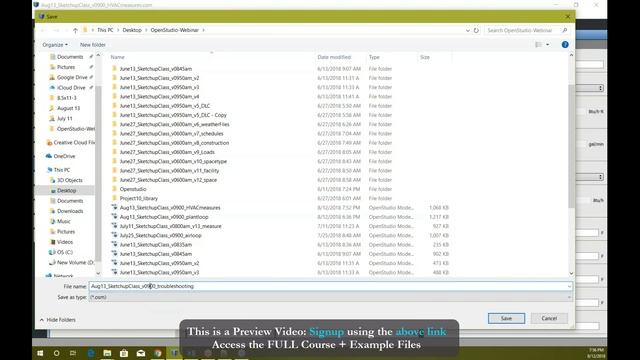
Task: Click the refresh icon in address bar
Action: tap(476, 30)
